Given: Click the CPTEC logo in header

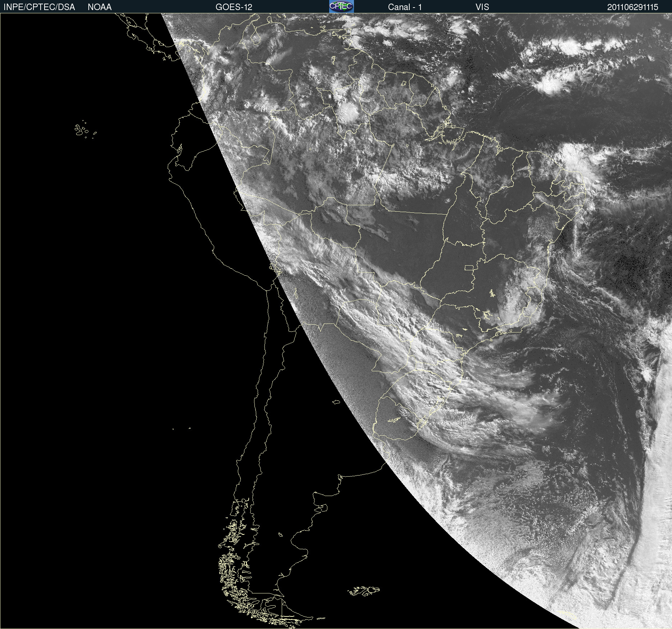Looking at the screenshot, I should [x=341, y=6].
